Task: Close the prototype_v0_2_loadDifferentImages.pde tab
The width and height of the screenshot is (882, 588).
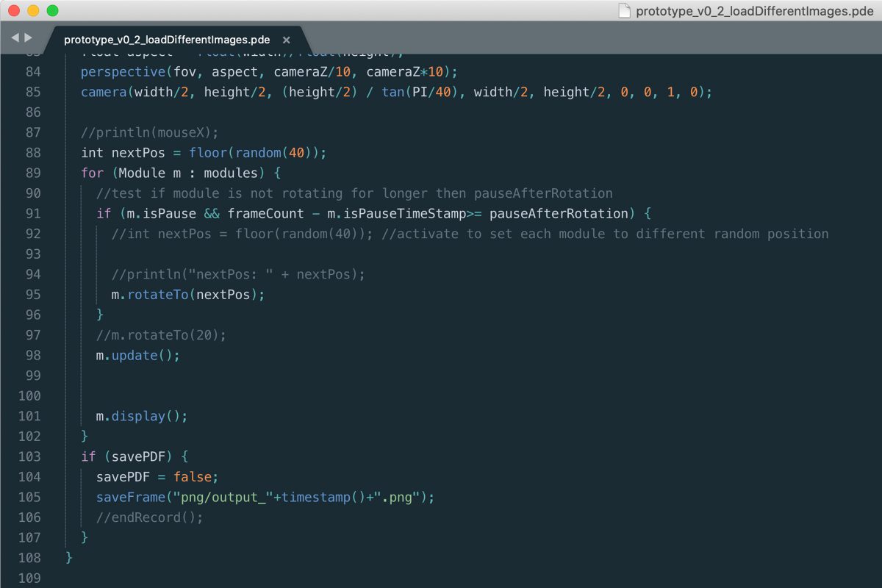Action: 287,40
